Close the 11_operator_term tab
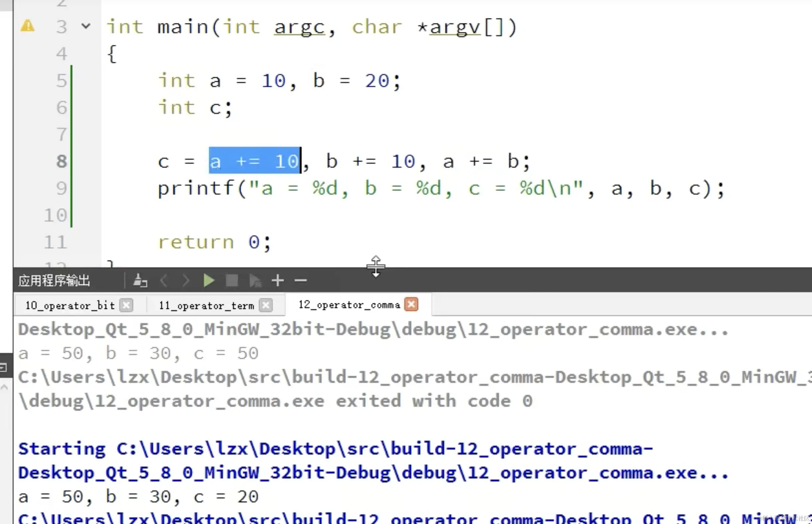This screenshot has width=812, height=524. (x=266, y=305)
